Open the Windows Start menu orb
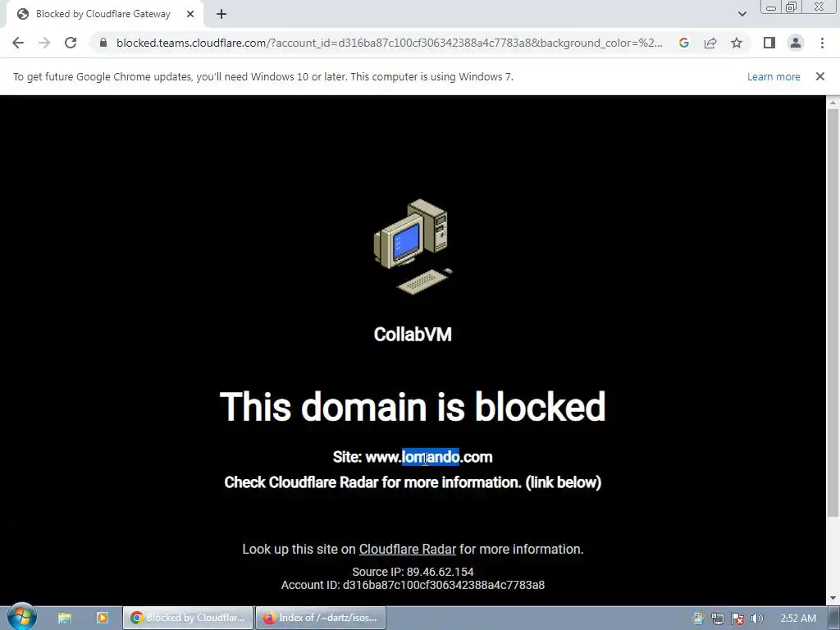Image resolution: width=840 pixels, height=630 pixels. pyautogui.click(x=22, y=617)
